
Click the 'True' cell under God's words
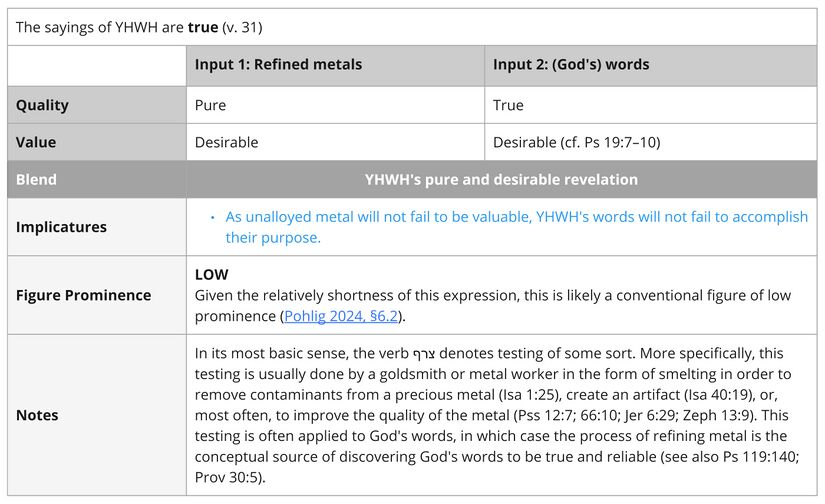point(508,105)
